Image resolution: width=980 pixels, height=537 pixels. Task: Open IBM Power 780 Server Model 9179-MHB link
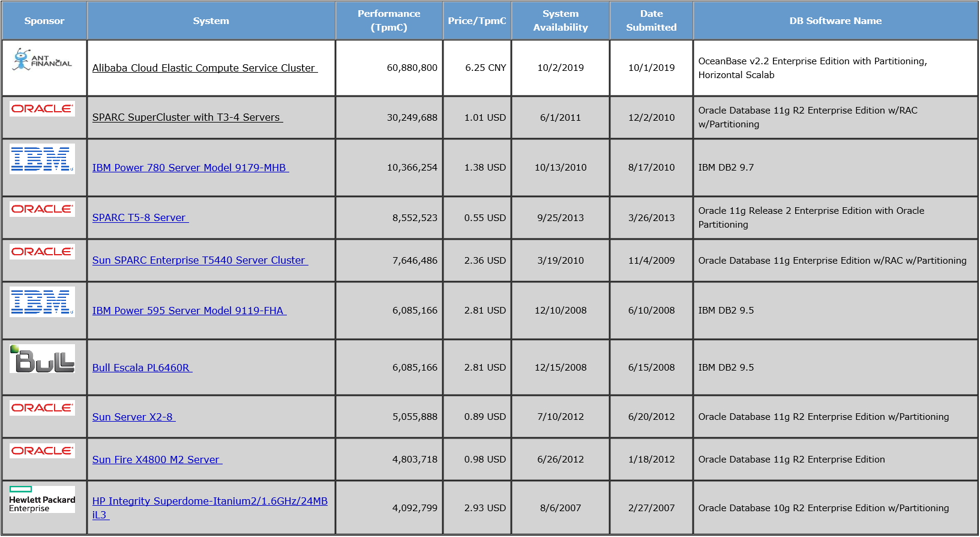click(x=190, y=168)
